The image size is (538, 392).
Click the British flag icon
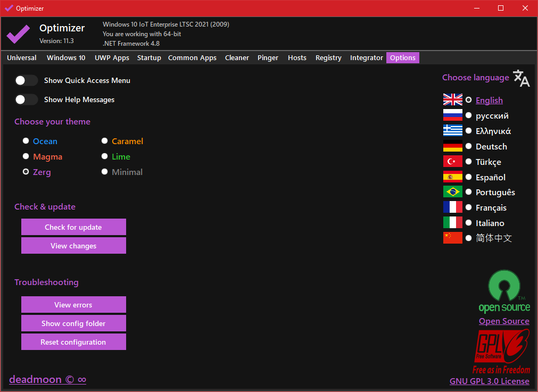click(452, 99)
